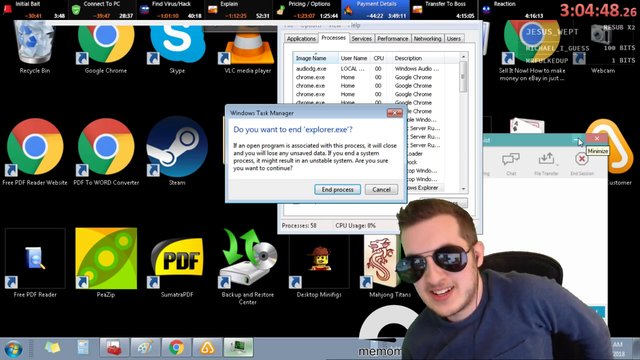Image resolution: width=640 pixels, height=360 pixels.
Task: Click 'Windows Audio ...' description cell
Action: pyautogui.click(x=417, y=69)
